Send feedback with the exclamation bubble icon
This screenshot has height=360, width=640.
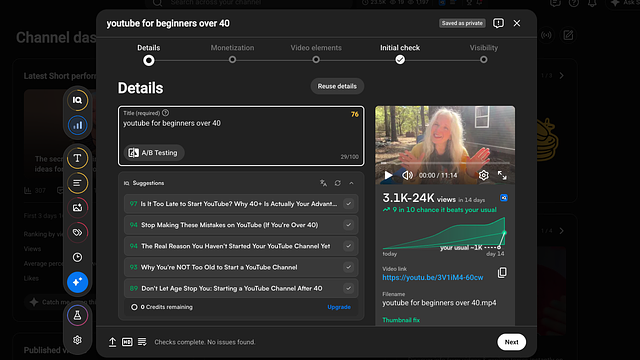[498, 23]
